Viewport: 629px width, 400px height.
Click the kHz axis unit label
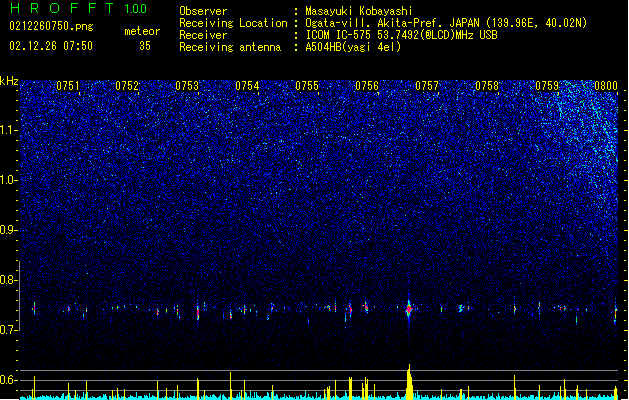pos(9,81)
